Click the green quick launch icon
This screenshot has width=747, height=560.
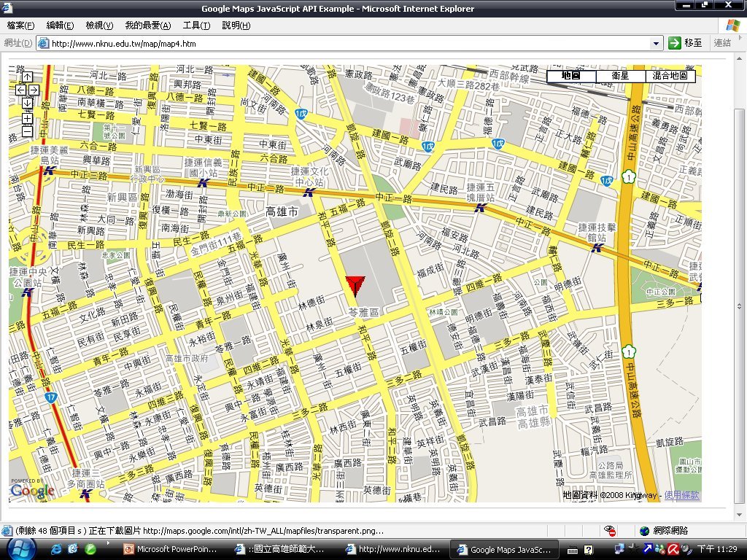click(90, 549)
